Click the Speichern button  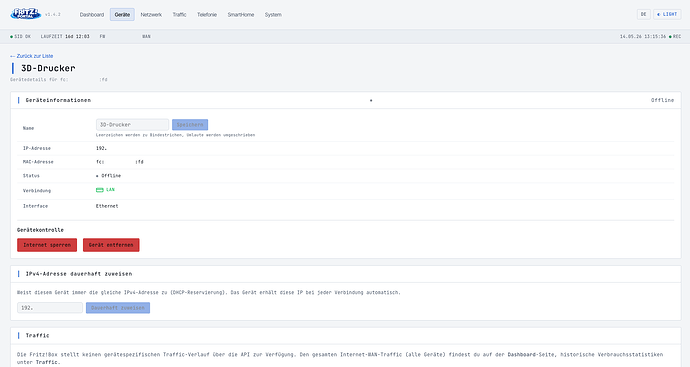(x=190, y=125)
